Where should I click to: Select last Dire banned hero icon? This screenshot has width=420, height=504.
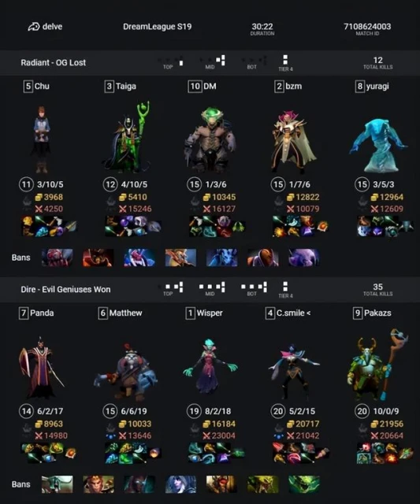[x=304, y=484]
